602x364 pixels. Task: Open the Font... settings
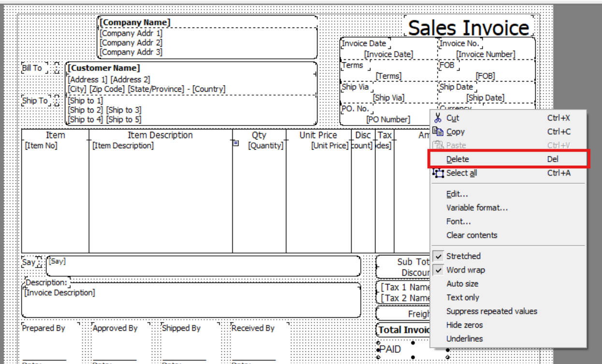[459, 222]
